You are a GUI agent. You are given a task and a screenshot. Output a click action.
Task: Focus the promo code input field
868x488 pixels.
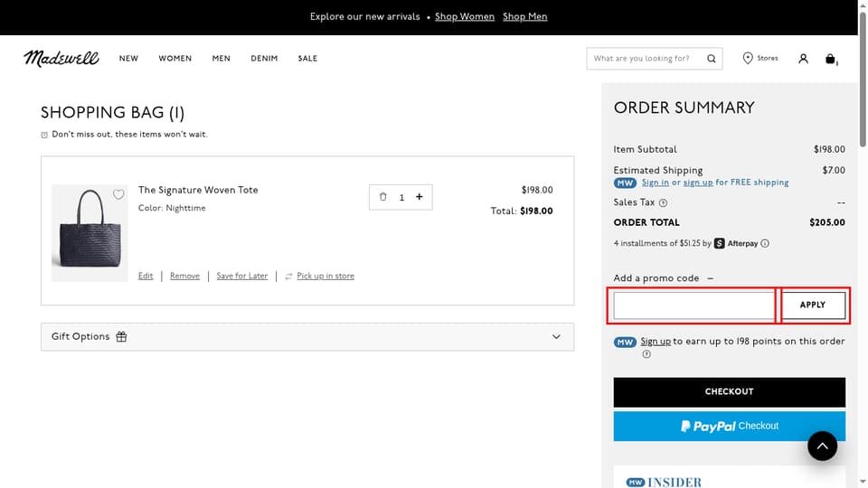(x=694, y=305)
